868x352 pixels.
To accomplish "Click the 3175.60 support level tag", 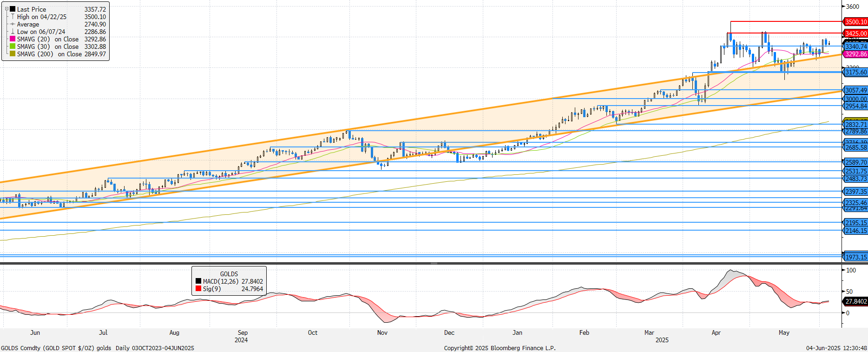I will coord(855,72).
